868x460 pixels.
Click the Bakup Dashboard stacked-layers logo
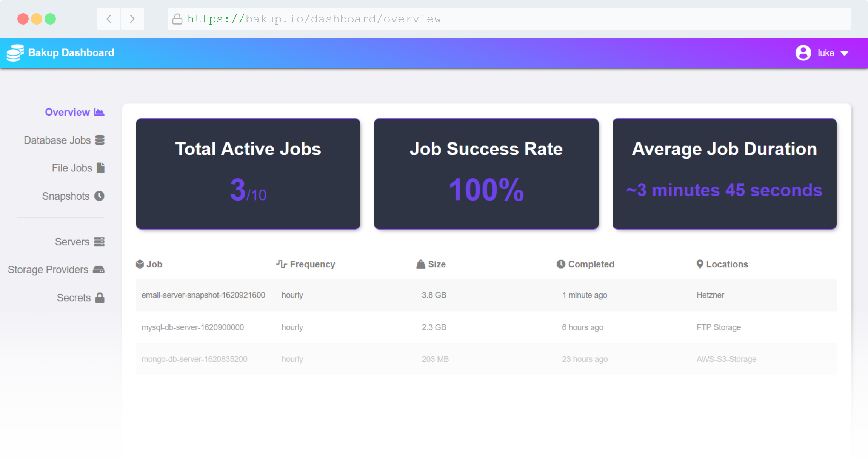click(14, 53)
